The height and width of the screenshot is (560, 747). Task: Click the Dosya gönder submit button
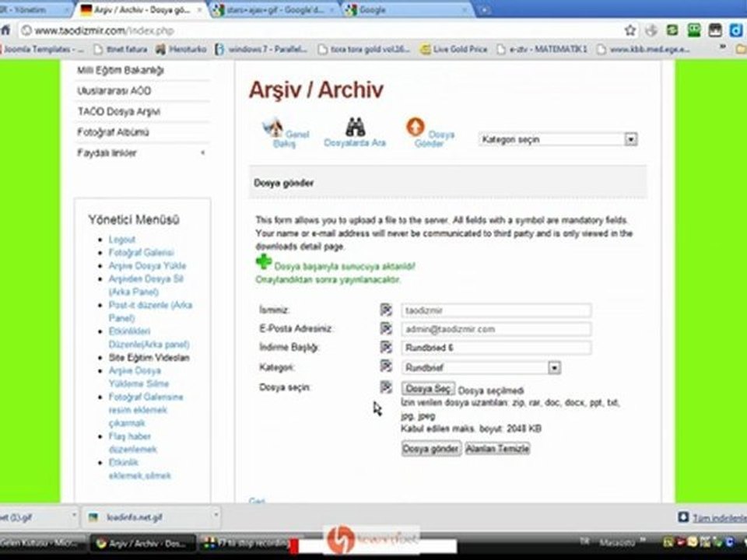431,449
